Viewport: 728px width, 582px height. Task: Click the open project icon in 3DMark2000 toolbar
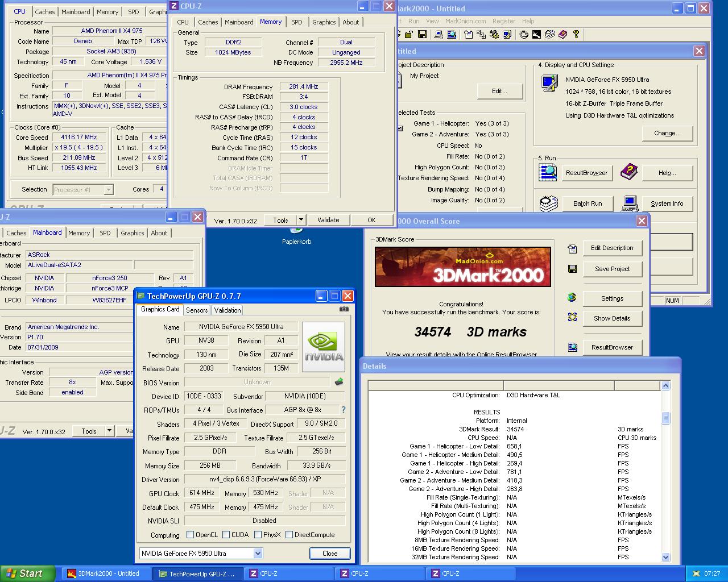coord(408,34)
